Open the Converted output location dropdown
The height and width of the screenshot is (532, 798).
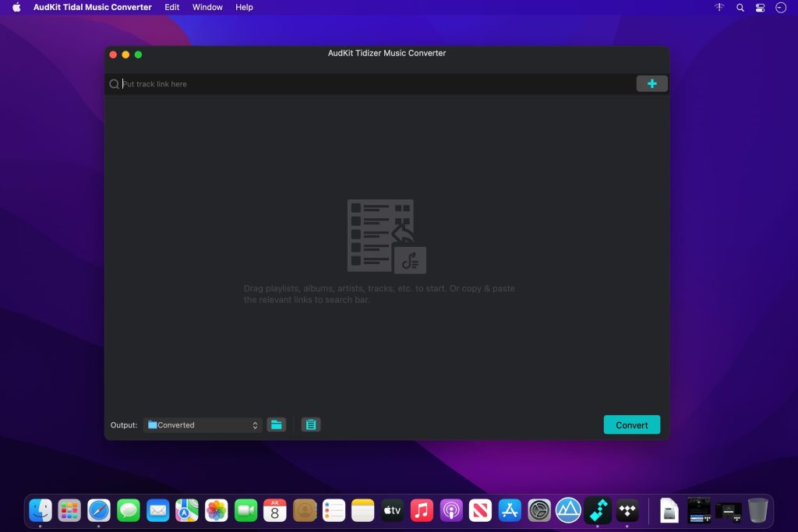coord(203,425)
